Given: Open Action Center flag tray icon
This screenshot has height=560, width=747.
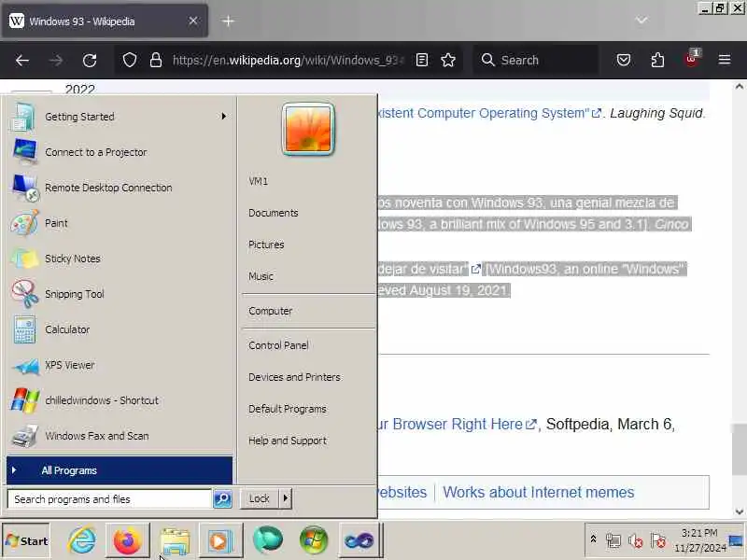Looking at the screenshot, I should [658, 540].
